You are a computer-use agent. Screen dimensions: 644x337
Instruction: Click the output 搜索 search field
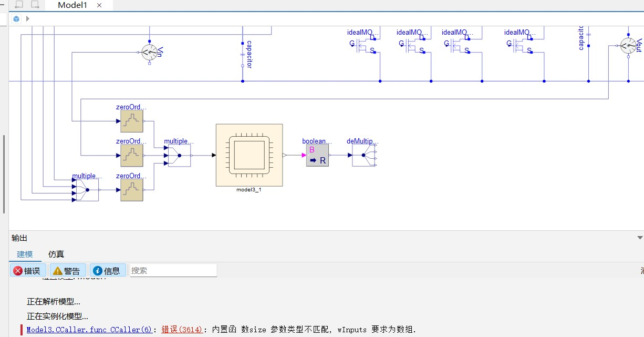[173, 270]
